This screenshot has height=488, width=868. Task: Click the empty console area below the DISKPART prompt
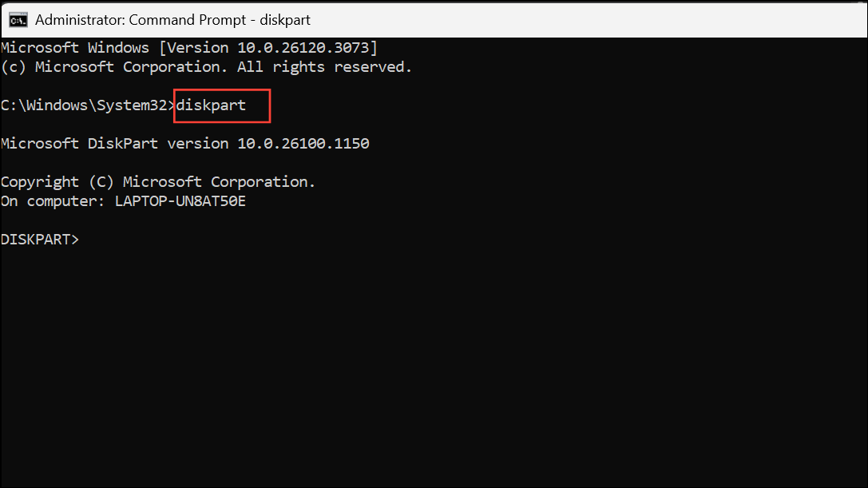click(434, 366)
